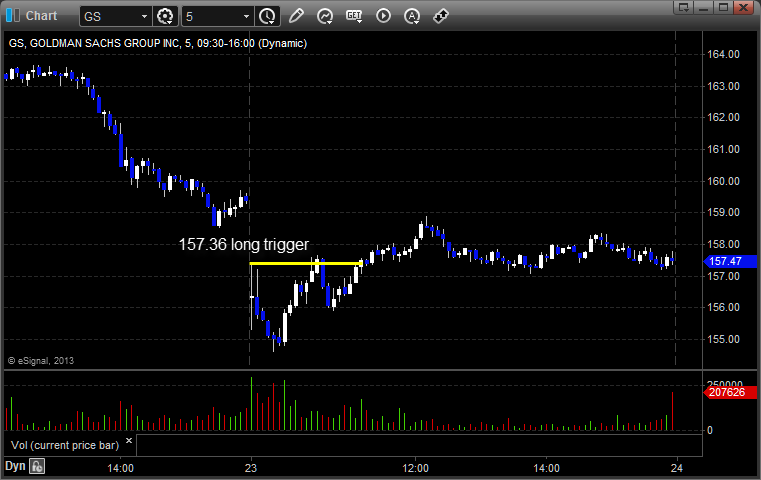
Task: Click the Dyn interval label
Action: pyautogui.click(x=15, y=466)
